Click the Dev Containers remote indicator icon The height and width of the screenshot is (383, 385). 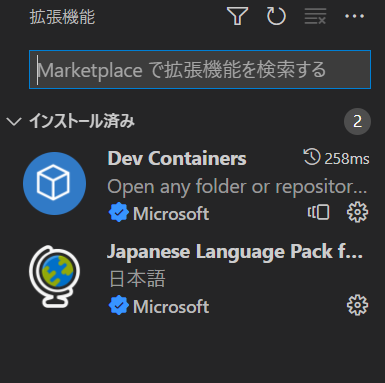(318, 212)
